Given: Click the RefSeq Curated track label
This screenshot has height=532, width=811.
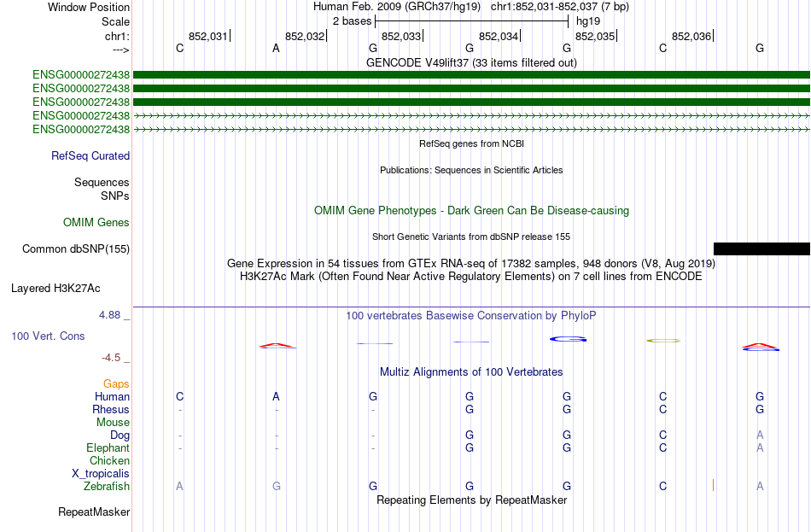Looking at the screenshot, I should (x=90, y=155).
